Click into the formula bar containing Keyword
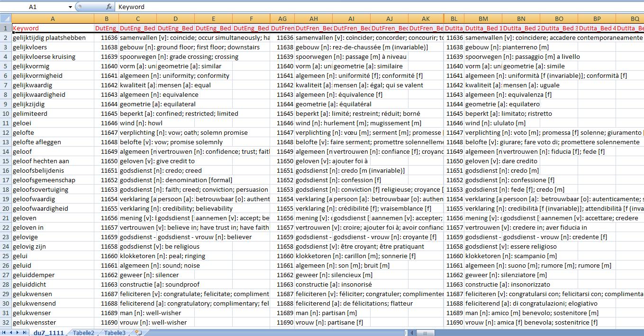644x336 pixels. [379, 7]
